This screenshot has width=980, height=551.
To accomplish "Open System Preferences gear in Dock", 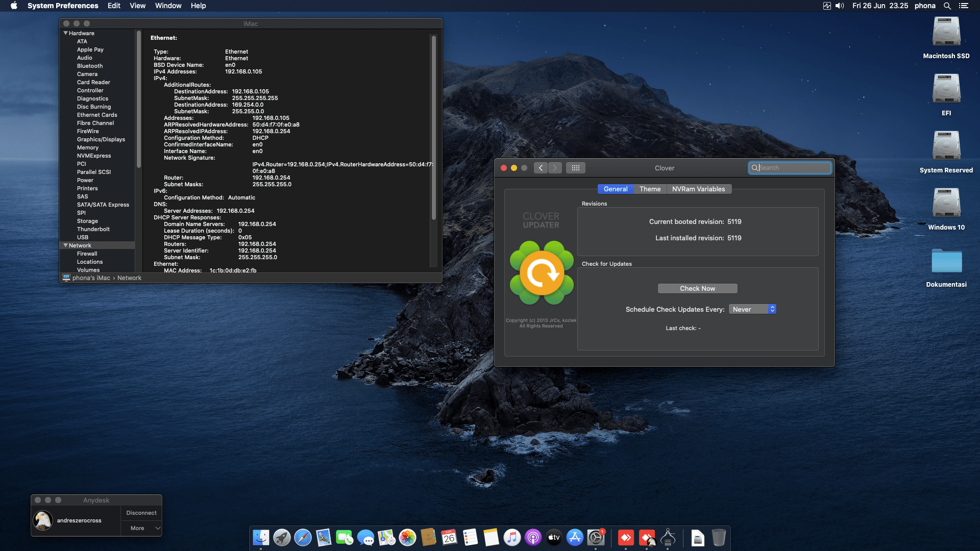I will point(596,538).
